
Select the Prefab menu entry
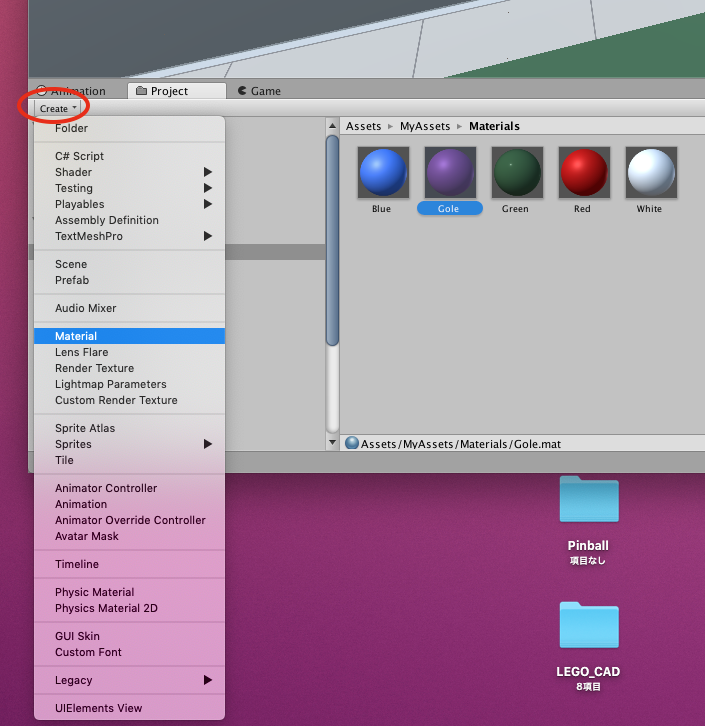(x=130, y=280)
